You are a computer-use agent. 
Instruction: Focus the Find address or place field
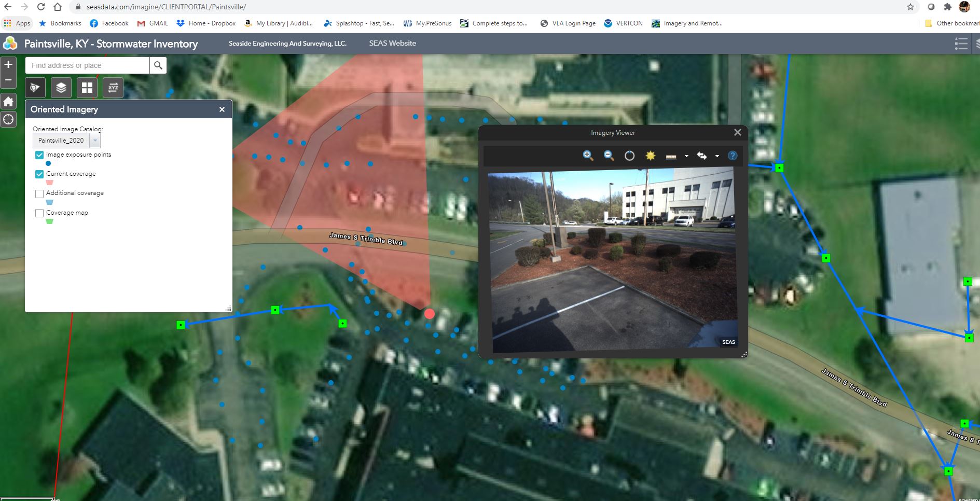click(x=87, y=65)
